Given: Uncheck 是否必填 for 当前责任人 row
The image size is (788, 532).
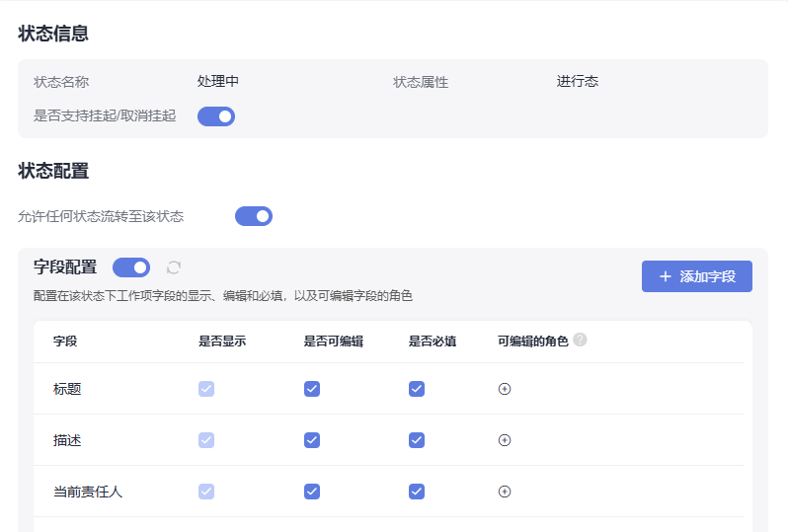Looking at the screenshot, I should tap(417, 492).
